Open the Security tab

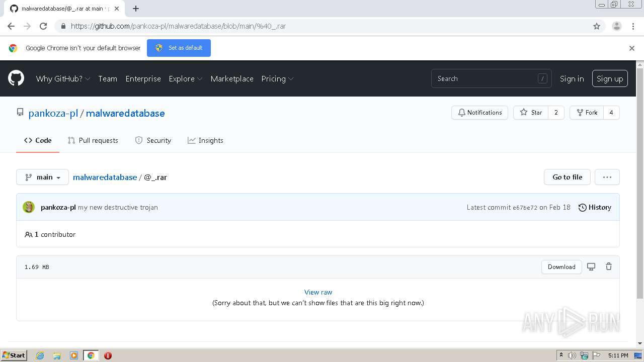tap(153, 140)
